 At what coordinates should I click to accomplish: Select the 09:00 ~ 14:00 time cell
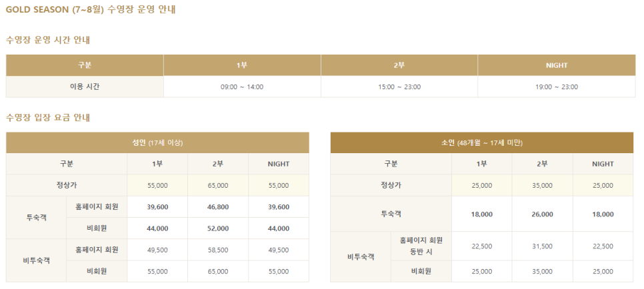[241, 87]
